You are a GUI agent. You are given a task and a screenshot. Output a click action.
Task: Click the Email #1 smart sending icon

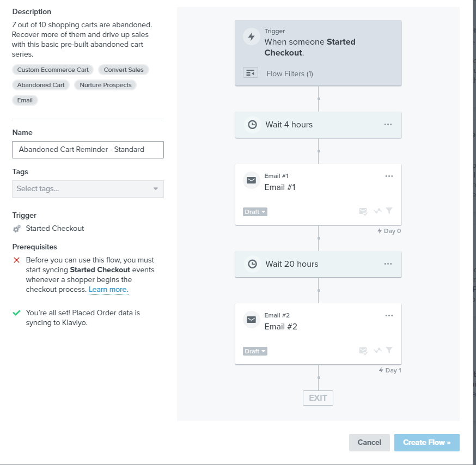click(x=363, y=211)
